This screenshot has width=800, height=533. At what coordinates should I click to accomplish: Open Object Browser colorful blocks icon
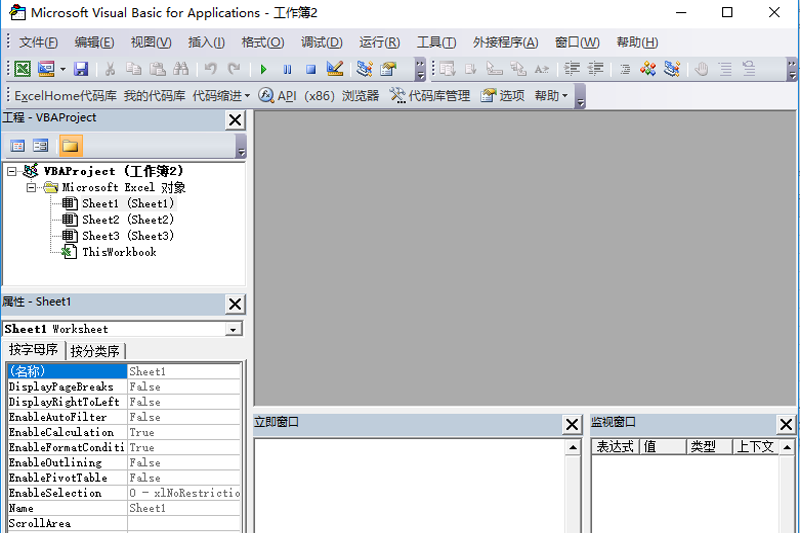(x=648, y=69)
